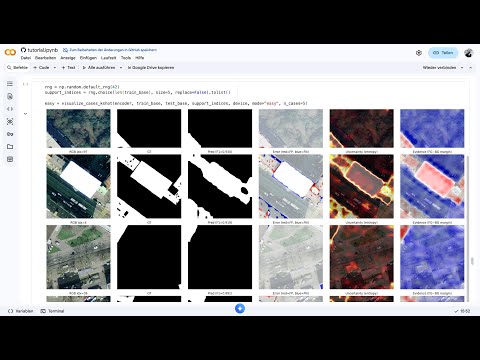Click In Google Drive kopieren
The height and width of the screenshot is (360, 480).
(x=151, y=68)
